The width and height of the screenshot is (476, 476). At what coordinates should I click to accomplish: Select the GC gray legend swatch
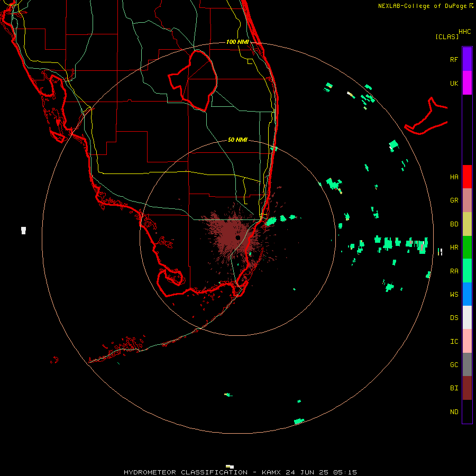467,364
